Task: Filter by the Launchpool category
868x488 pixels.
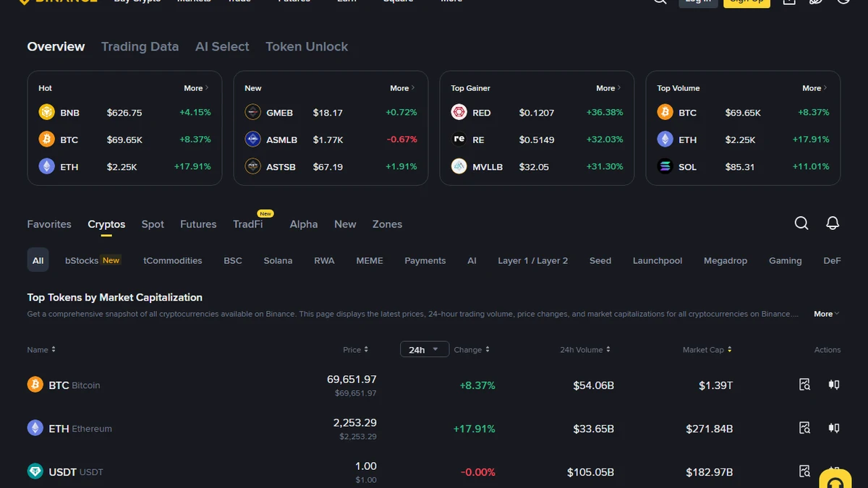Action: pos(658,260)
